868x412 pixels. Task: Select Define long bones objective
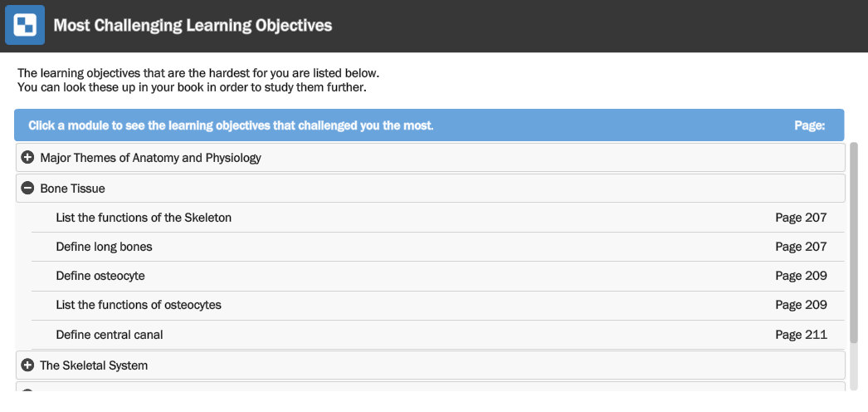104,247
